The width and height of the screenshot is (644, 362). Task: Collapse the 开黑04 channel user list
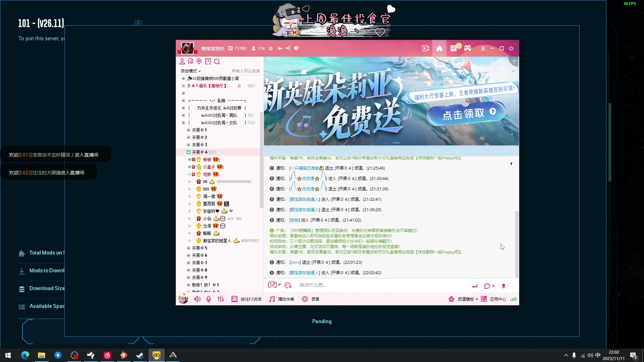(189, 152)
